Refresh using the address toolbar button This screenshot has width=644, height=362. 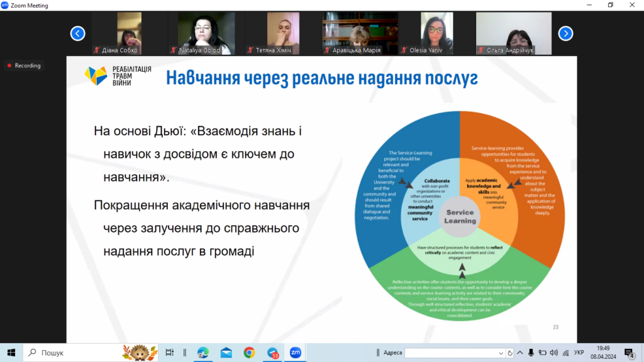pos(510,353)
